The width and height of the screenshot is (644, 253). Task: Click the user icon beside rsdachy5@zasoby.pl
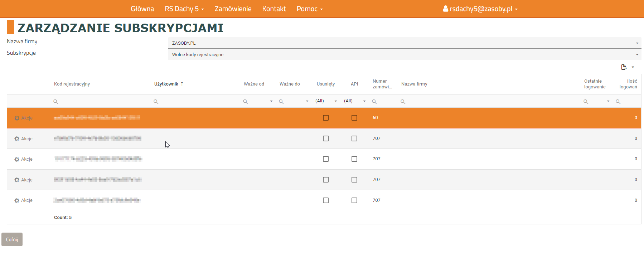click(x=446, y=9)
